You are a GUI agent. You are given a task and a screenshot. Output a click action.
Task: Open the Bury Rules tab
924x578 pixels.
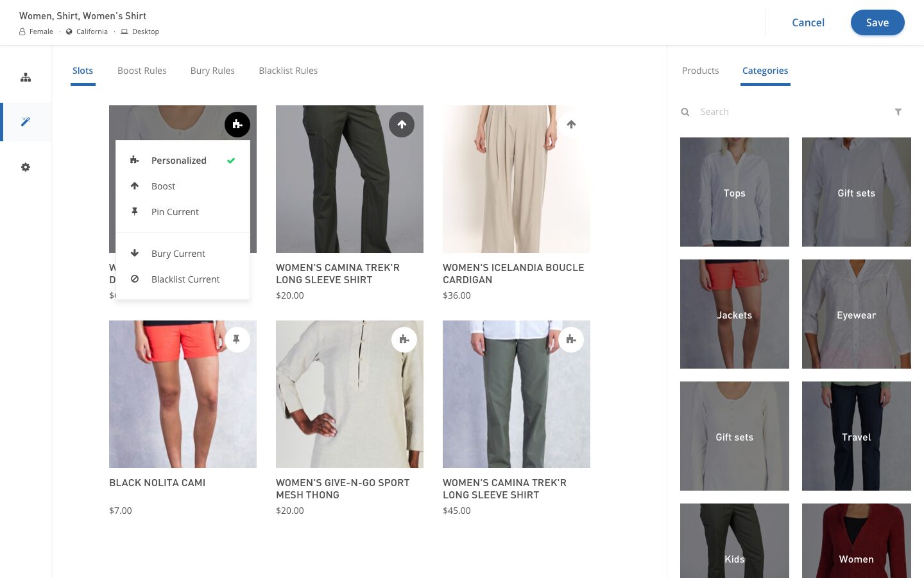212,71
